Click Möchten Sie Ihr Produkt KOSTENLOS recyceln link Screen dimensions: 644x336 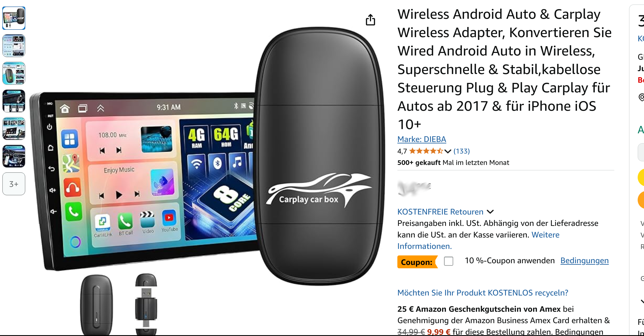483,293
